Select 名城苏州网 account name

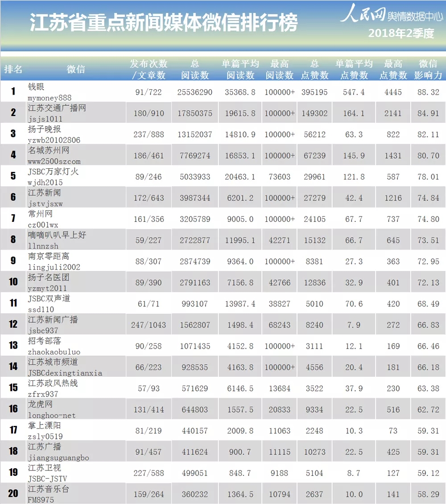[49, 150]
